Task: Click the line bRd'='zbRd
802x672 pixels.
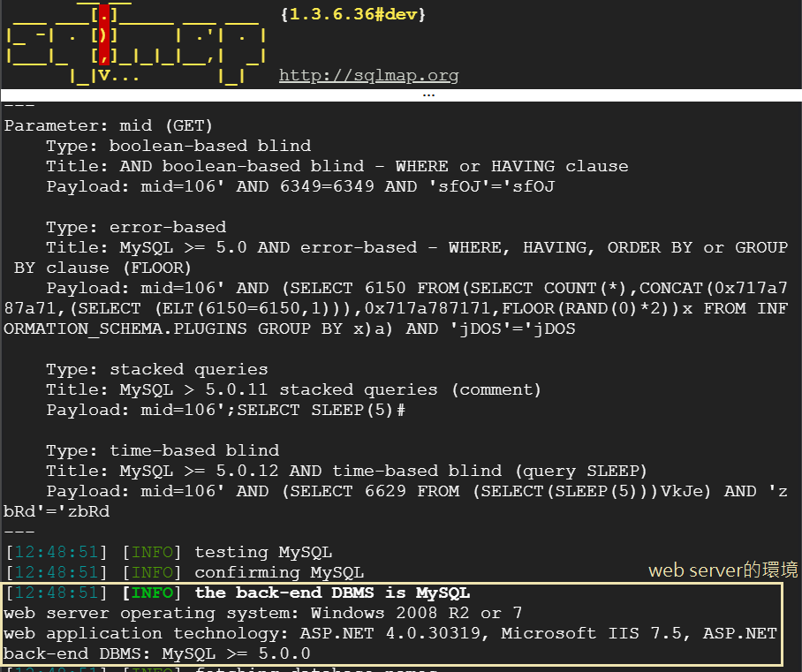Action: pyautogui.click(x=57, y=511)
